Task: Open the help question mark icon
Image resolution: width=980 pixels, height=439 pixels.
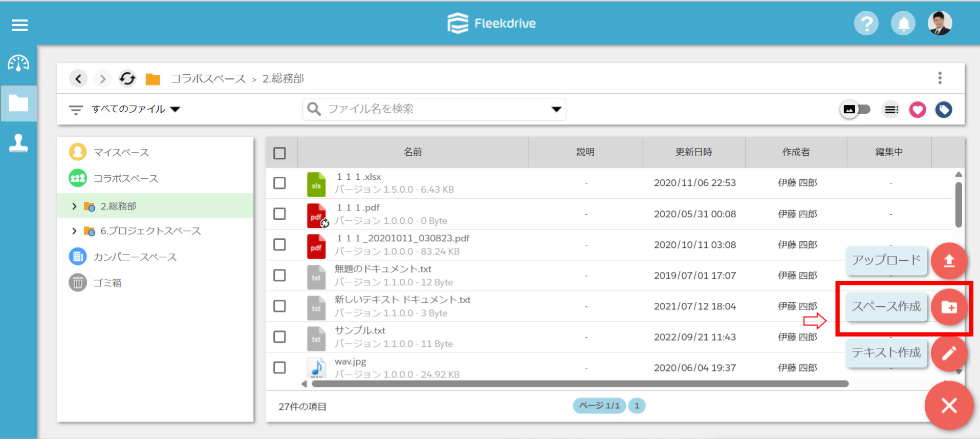Action: 866,24
